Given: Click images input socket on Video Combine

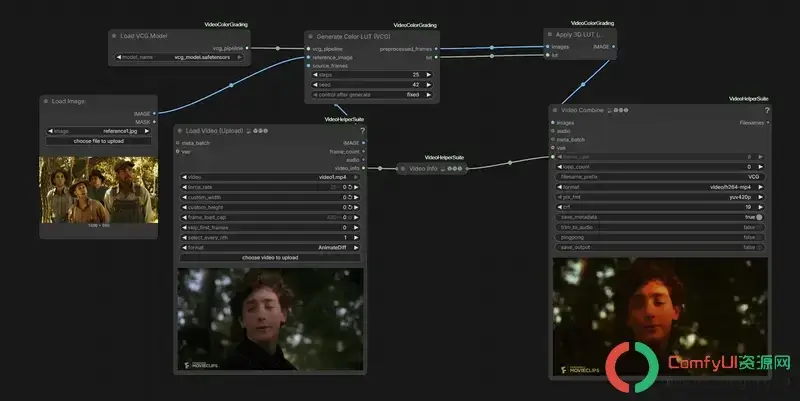Looking at the screenshot, I should (x=553, y=123).
